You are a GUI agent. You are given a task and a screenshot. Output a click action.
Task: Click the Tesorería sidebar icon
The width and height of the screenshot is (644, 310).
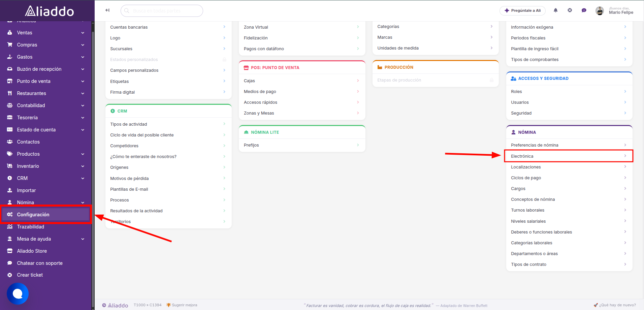pos(10,118)
